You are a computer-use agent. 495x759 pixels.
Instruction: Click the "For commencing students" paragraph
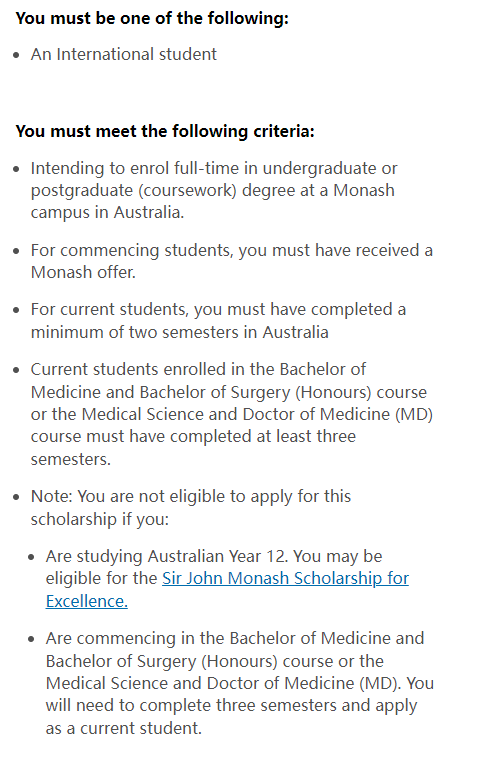coord(232,261)
